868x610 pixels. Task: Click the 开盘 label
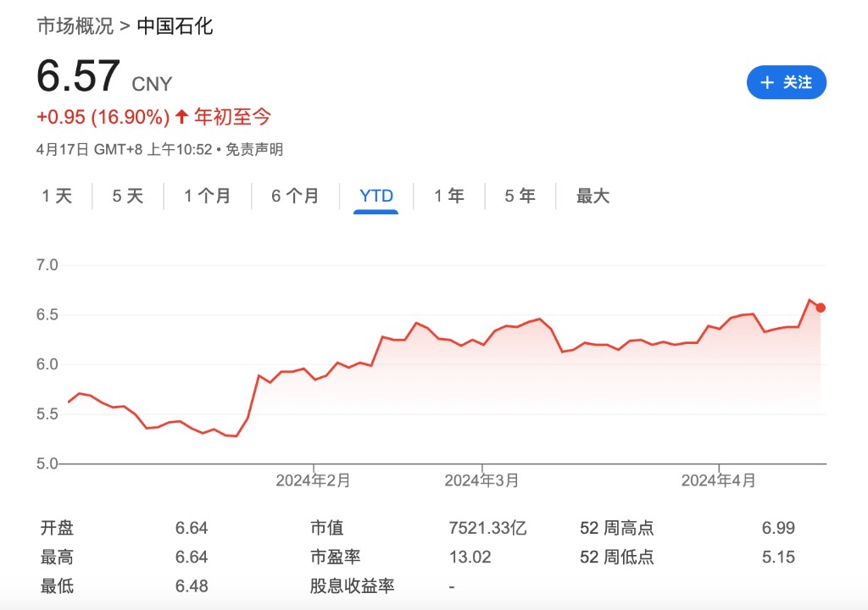(x=57, y=528)
